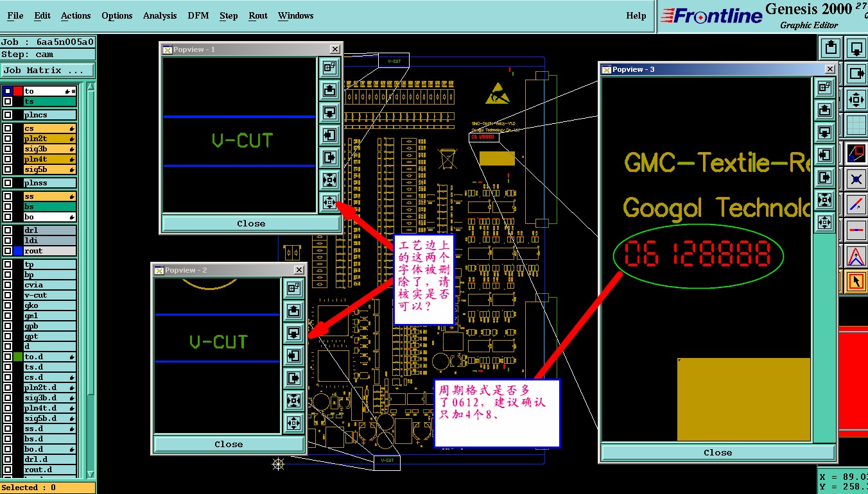
Task: Click the 'Selected : 0' status text
Action: [x=28, y=488]
